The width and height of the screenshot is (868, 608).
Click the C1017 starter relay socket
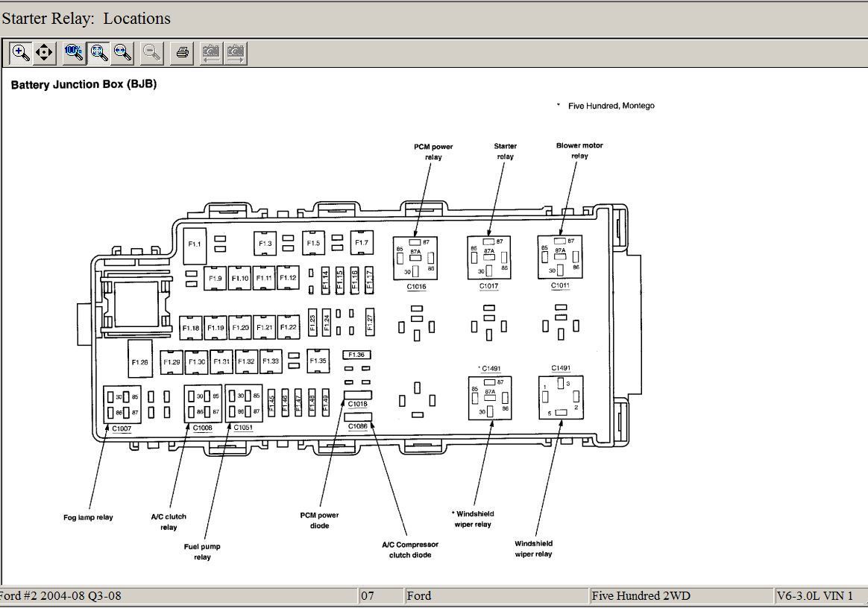tap(488, 258)
